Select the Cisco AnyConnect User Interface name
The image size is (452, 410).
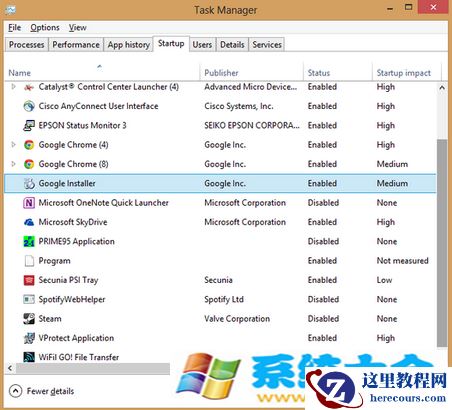pos(98,106)
